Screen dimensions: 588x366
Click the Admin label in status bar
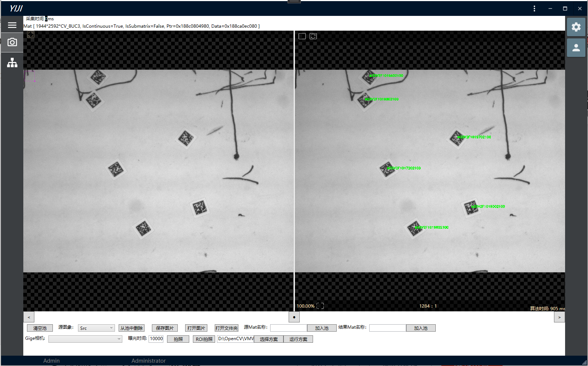coord(51,361)
